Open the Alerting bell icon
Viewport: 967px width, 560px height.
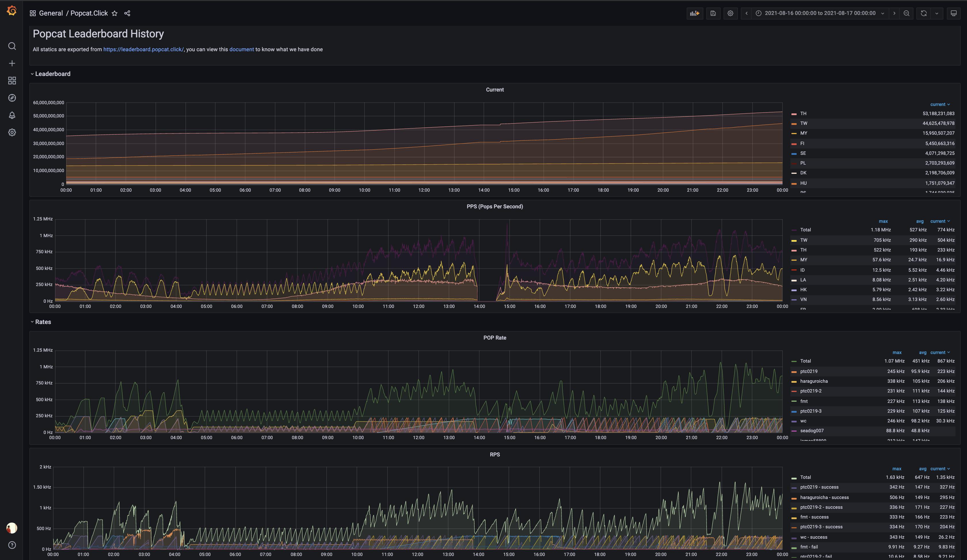(12, 115)
